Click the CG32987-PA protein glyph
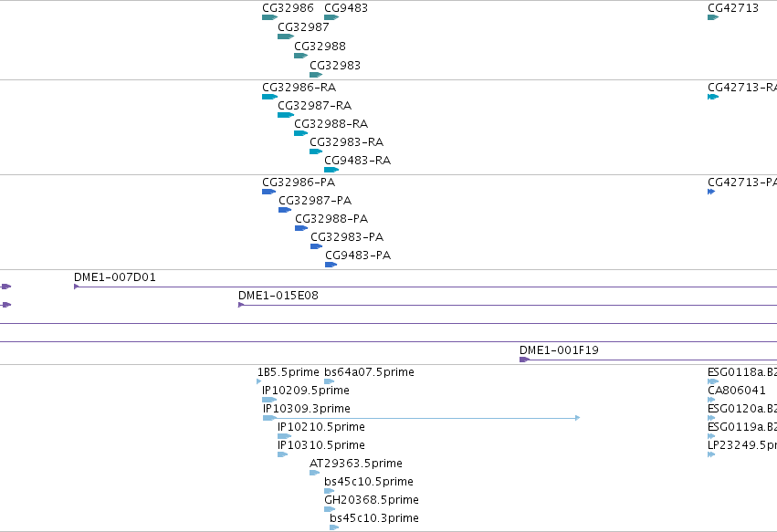Image resolution: width=777 pixels, height=532 pixels. tap(285, 210)
